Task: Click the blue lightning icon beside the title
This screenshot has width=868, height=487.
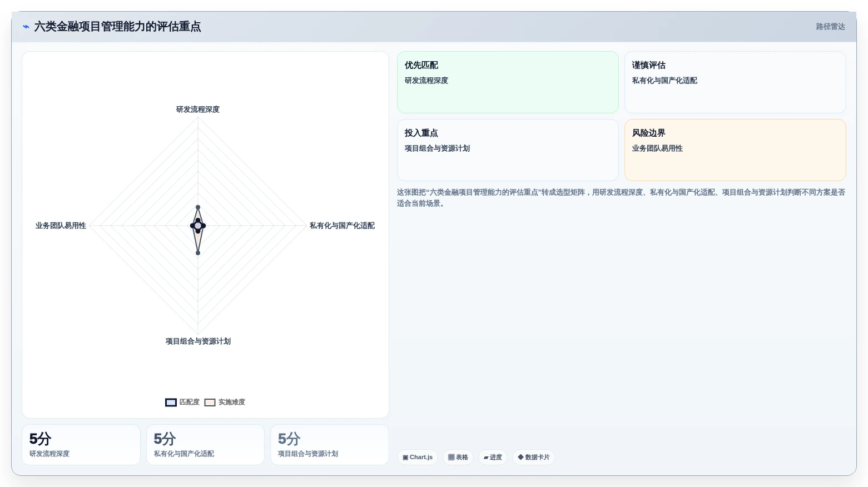Action: pyautogui.click(x=26, y=27)
